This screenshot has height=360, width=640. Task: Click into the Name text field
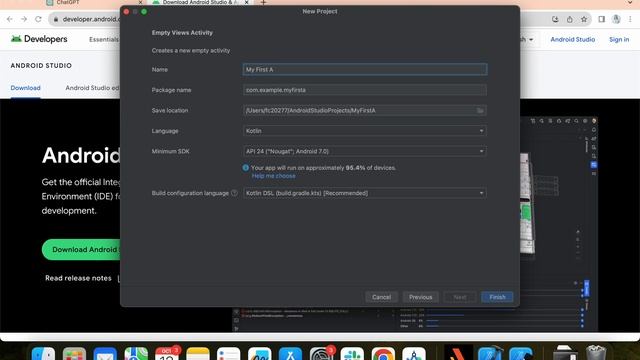(x=364, y=69)
